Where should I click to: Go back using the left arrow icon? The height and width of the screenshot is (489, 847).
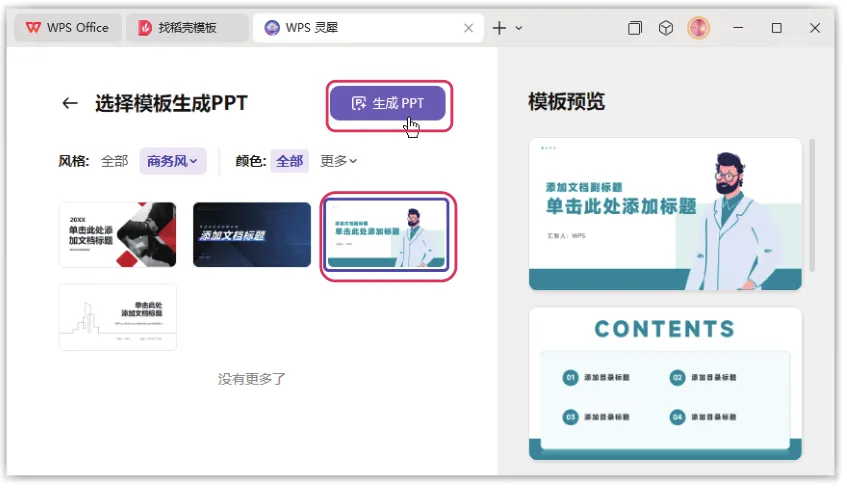click(70, 103)
